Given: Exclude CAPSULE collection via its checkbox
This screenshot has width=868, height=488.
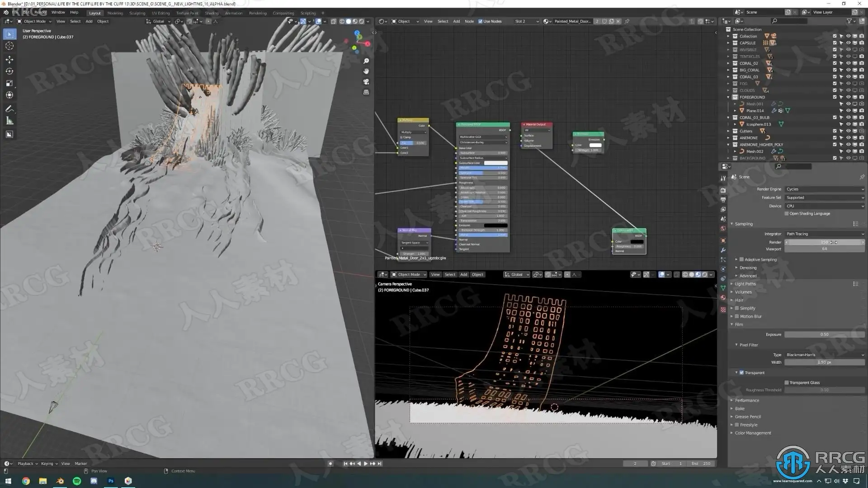Looking at the screenshot, I should pos(835,43).
